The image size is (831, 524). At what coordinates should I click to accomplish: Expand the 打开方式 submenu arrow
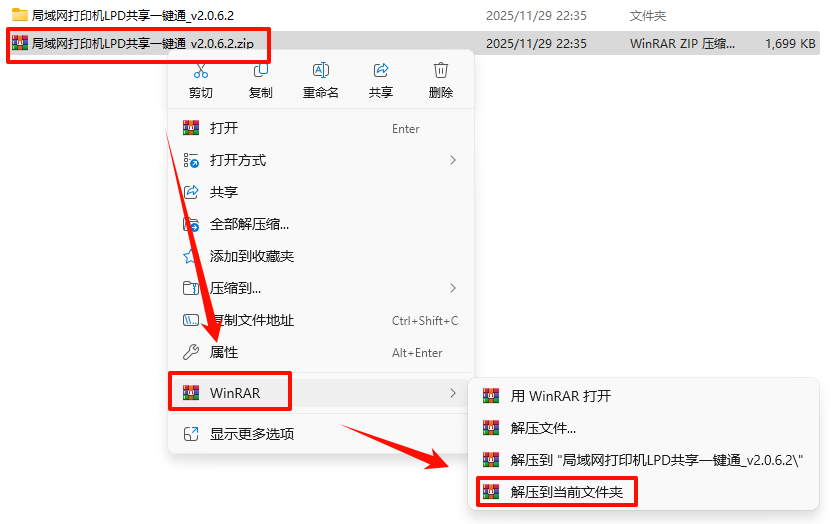[453, 160]
